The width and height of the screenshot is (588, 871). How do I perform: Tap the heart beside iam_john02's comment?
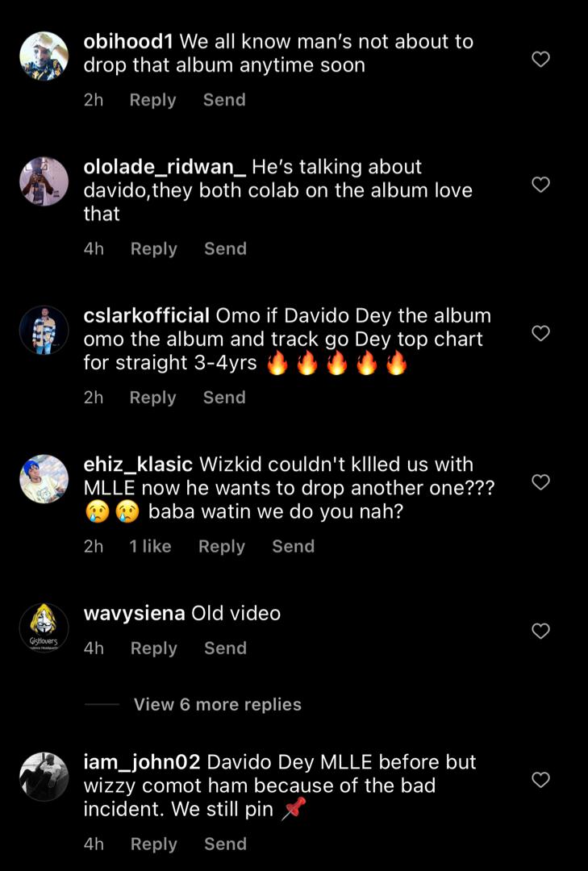point(541,780)
